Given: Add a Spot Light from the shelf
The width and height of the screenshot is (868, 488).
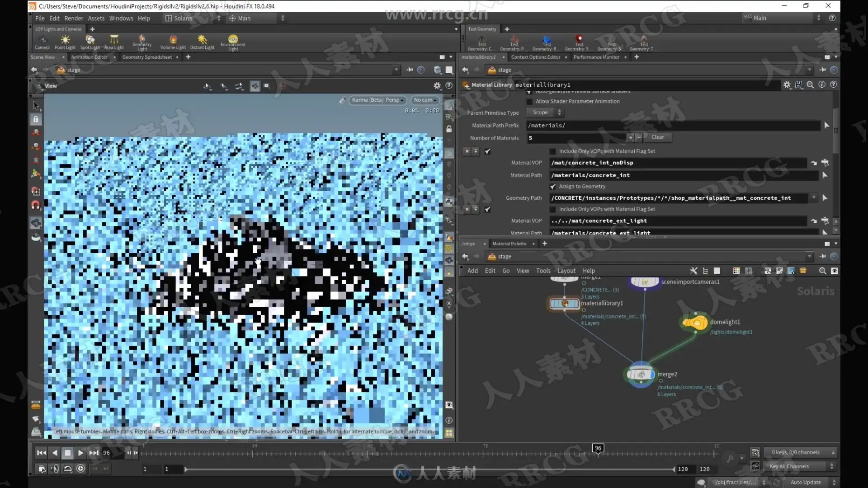Looking at the screenshot, I should 90,42.
